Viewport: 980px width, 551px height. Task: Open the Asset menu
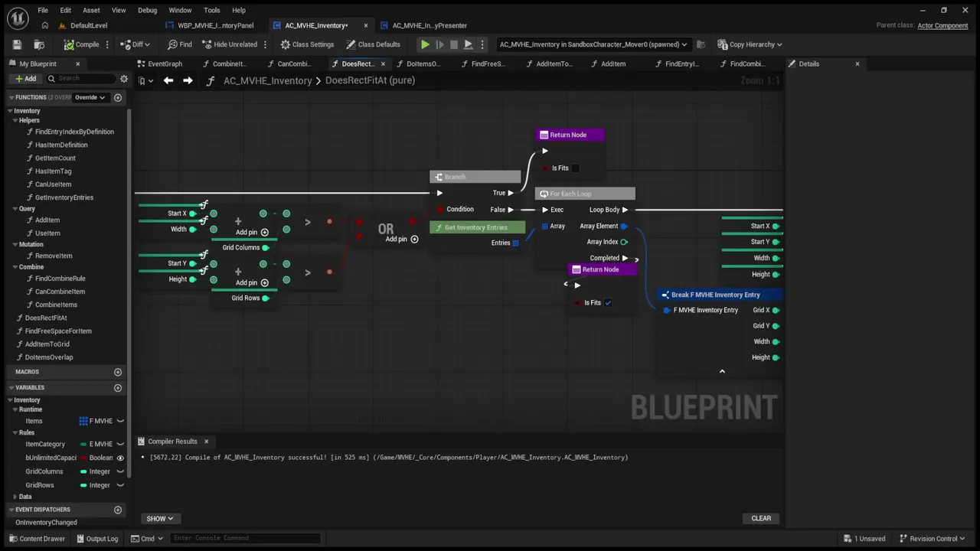pyautogui.click(x=91, y=10)
